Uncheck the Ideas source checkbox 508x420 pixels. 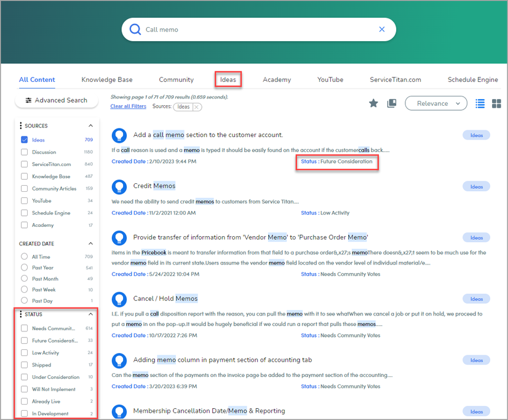(25, 140)
